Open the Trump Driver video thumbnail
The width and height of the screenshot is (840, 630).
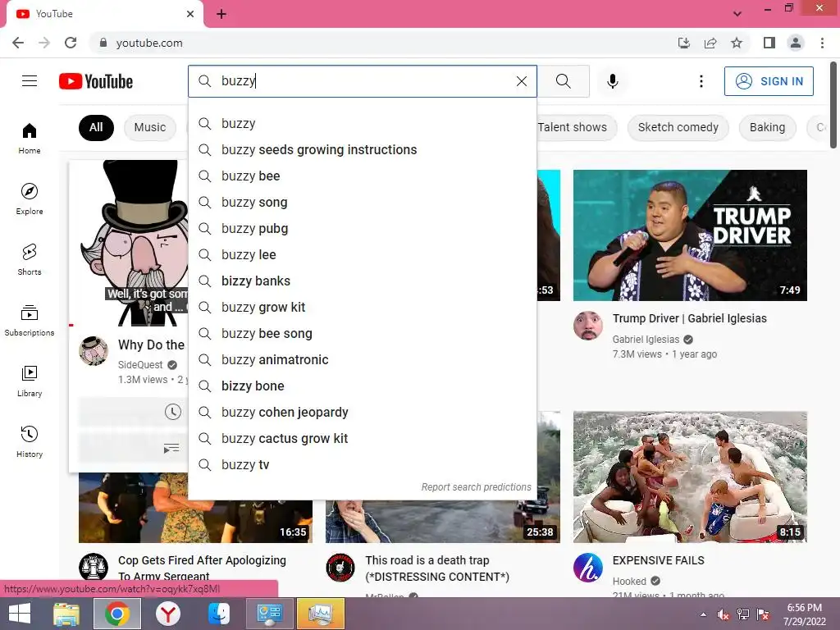(x=690, y=235)
